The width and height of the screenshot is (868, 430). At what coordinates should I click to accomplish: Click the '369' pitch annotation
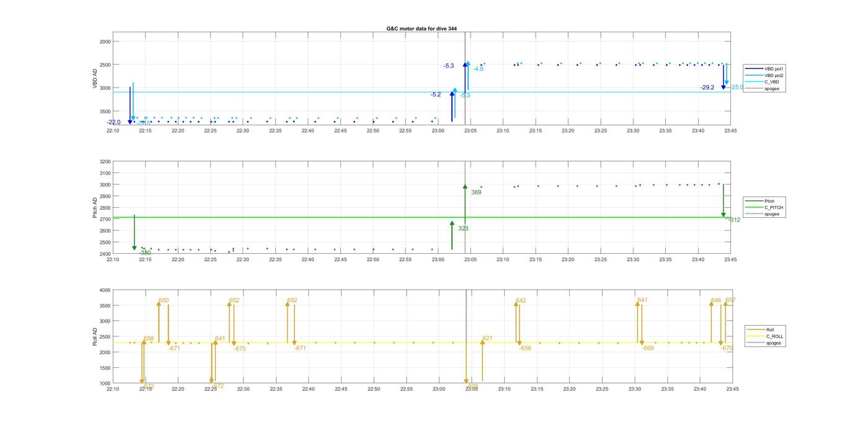coord(476,192)
